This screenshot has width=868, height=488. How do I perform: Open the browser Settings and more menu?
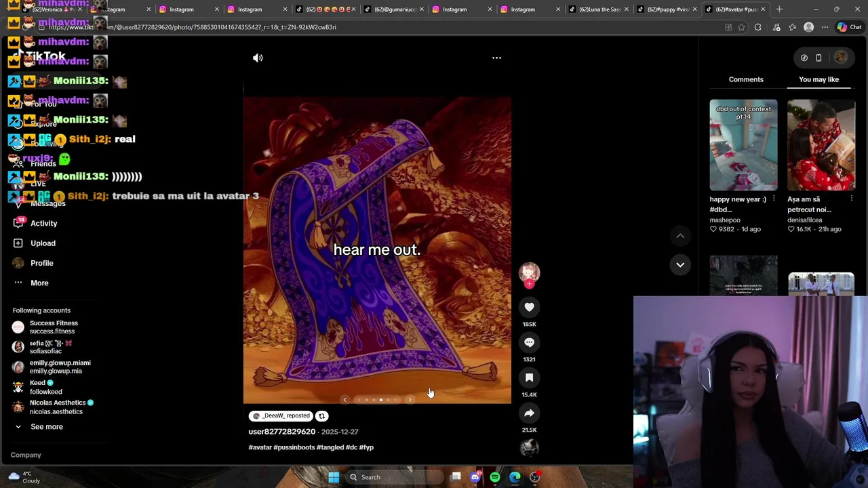pyautogui.click(x=825, y=27)
